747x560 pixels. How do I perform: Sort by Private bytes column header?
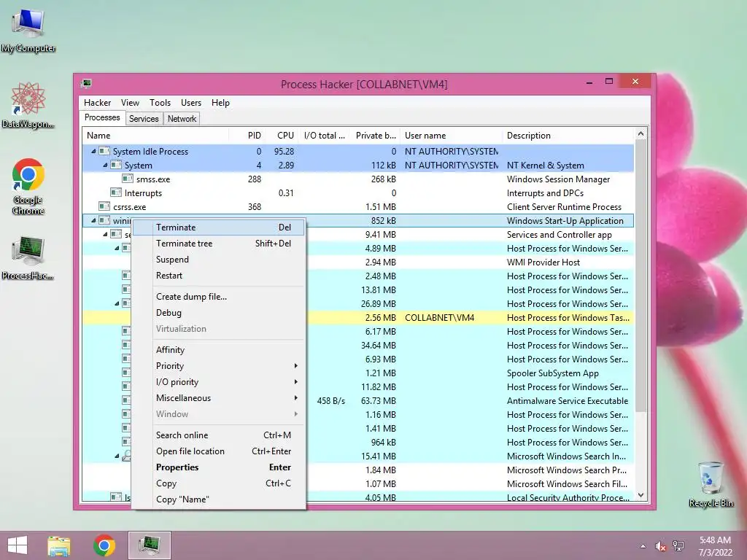click(x=375, y=136)
